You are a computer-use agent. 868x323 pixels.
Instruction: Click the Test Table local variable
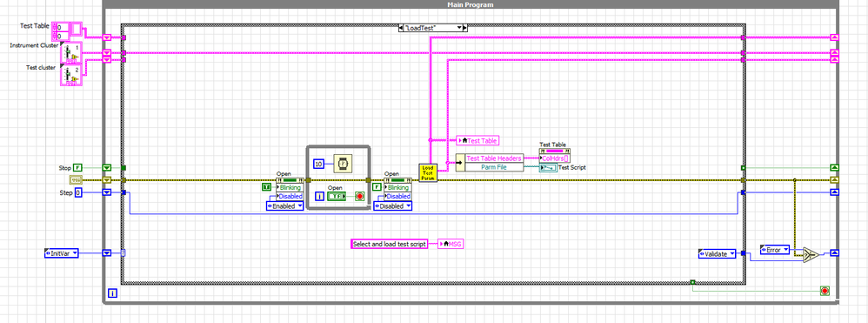click(478, 141)
